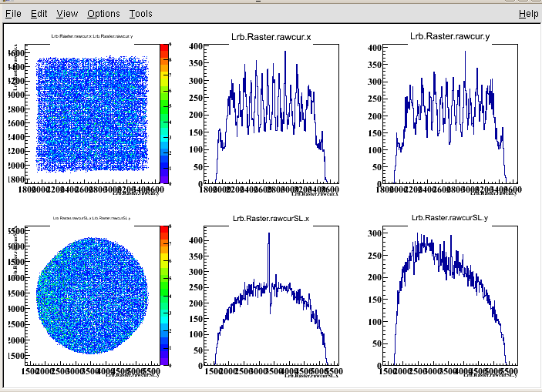
Task: Click the 300 label on the rawcurSL.y y-axis
Action: click(375, 233)
